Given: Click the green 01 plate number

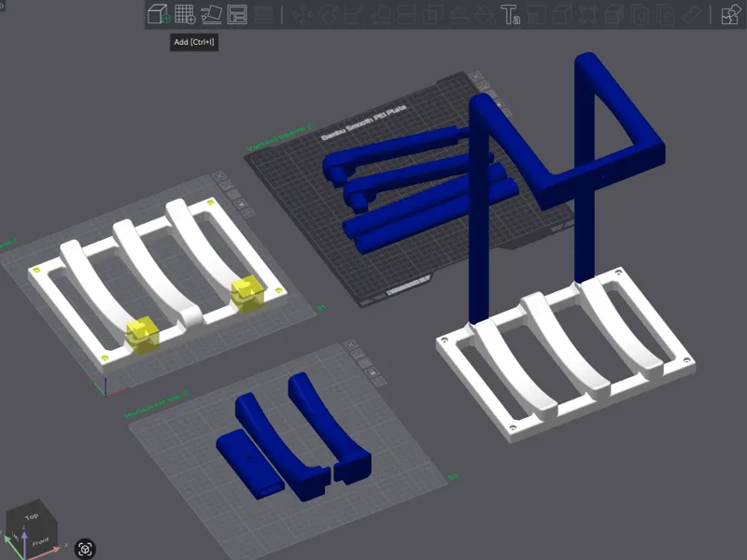Looking at the screenshot, I should (321, 309).
